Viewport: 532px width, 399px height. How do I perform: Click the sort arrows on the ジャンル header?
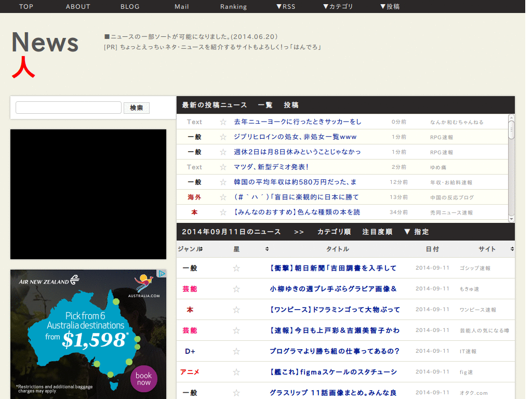(202, 249)
